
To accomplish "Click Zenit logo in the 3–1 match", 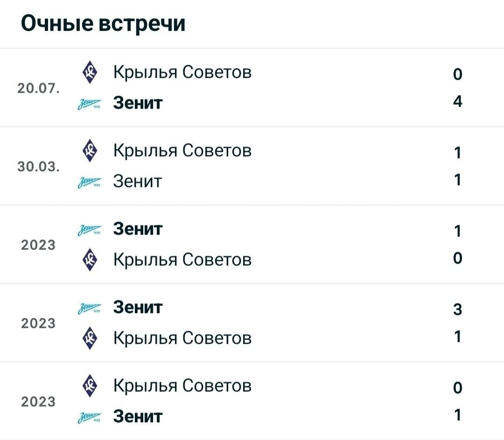I will pyautogui.click(x=90, y=308).
